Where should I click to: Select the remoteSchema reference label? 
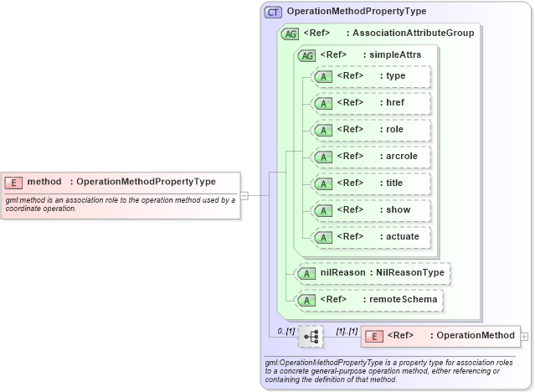pyautogui.click(x=404, y=300)
